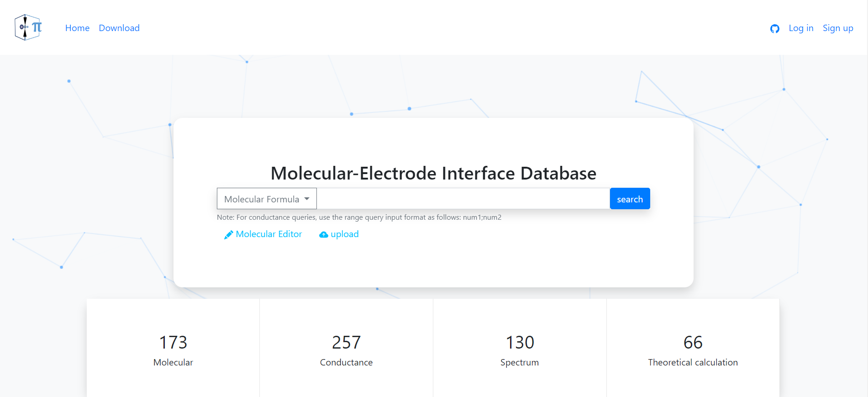Open the GitHub repository icon
The image size is (868, 397).
(774, 29)
